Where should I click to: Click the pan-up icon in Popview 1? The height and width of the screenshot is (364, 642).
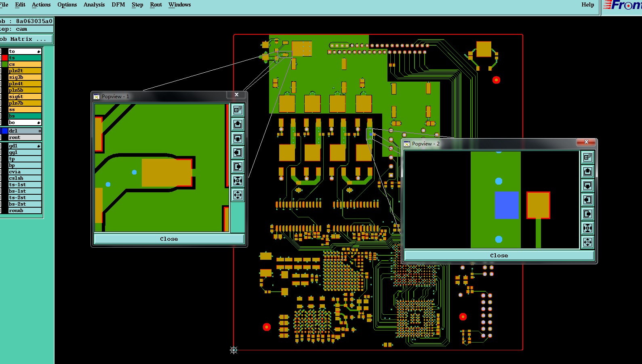[x=238, y=124]
